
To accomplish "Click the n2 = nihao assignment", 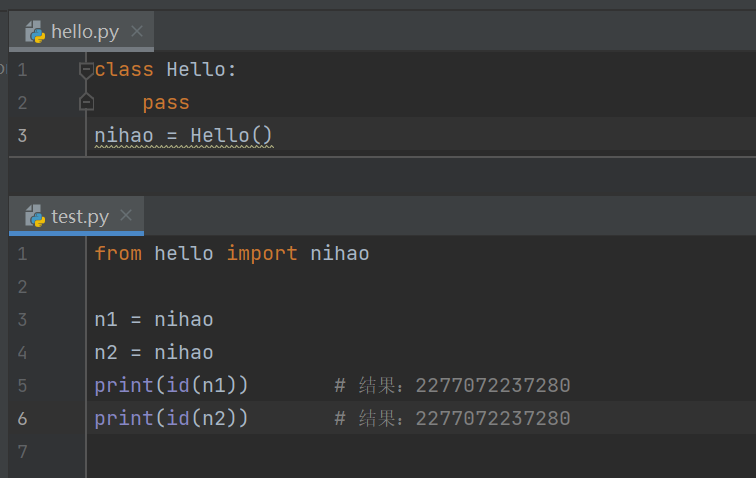I will tap(153, 353).
